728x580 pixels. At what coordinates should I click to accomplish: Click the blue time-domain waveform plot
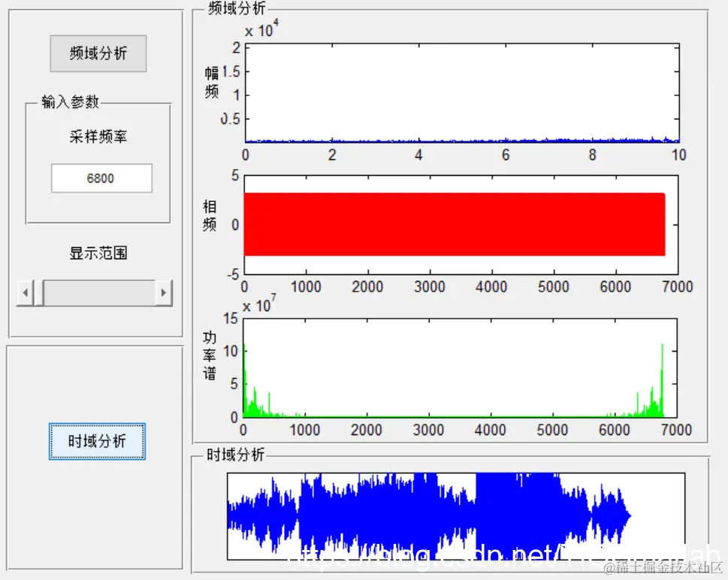click(x=456, y=516)
